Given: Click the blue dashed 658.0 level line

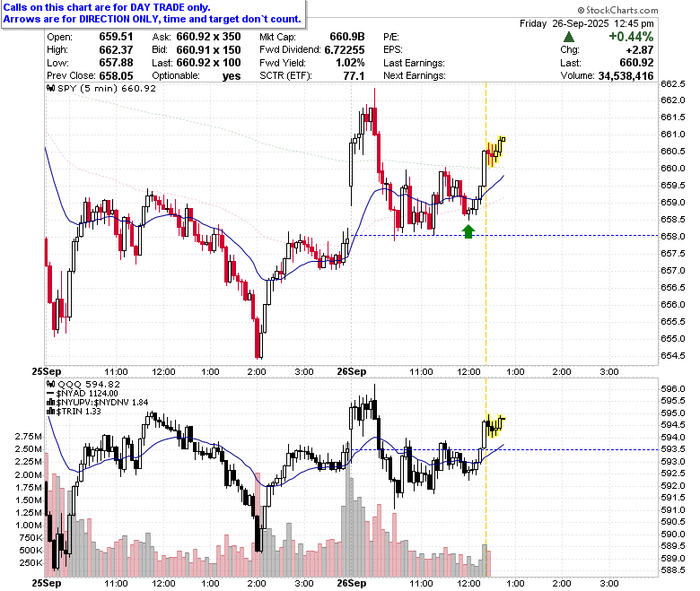Looking at the screenshot, I should pyautogui.click(x=504, y=236).
